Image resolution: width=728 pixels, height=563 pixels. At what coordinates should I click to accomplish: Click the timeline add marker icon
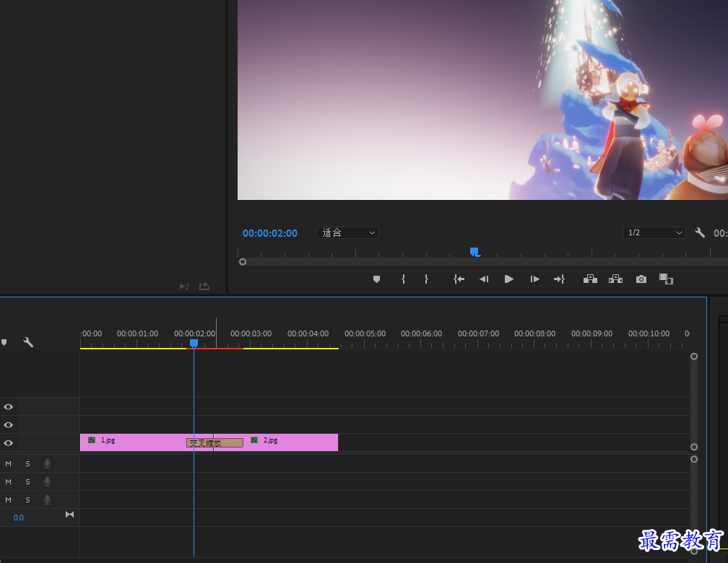(4, 343)
